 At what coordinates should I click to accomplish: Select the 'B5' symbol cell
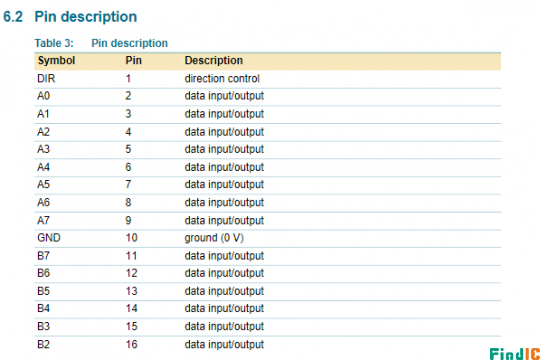(x=43, y=291)
